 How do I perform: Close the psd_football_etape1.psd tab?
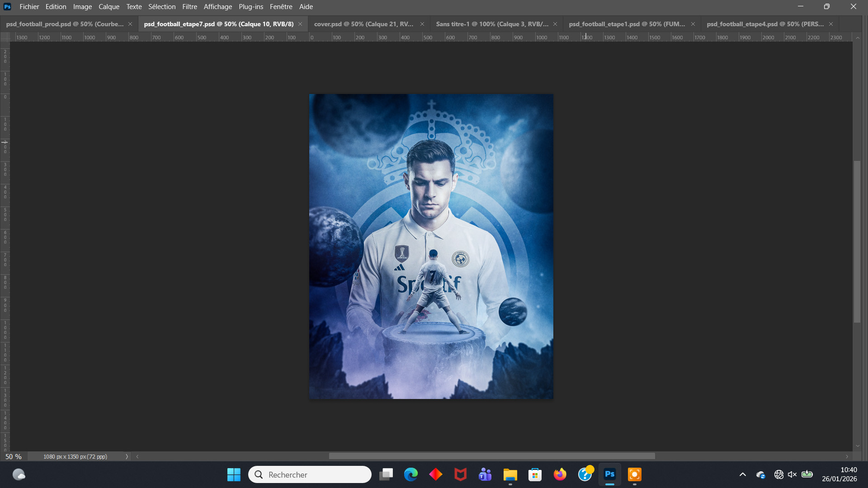pos(693,24)
